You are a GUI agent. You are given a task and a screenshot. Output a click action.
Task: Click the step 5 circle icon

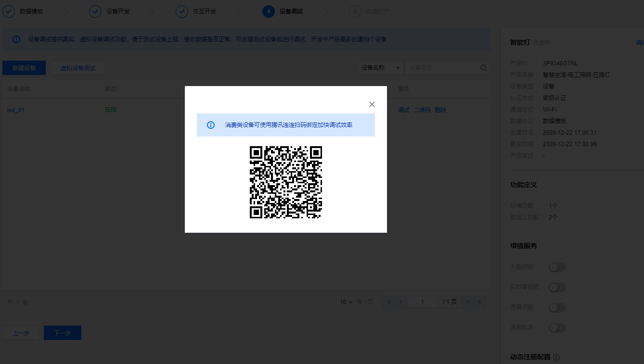pos(355,11)
